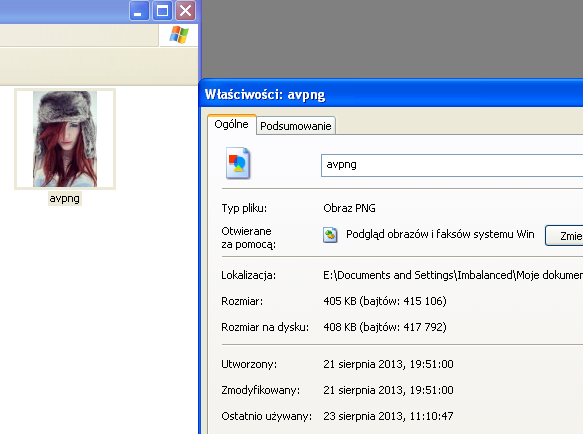This screenshot has height=434, width=583.
Task: Click the Lokalizacja label
Action: [x=248, y=275]
